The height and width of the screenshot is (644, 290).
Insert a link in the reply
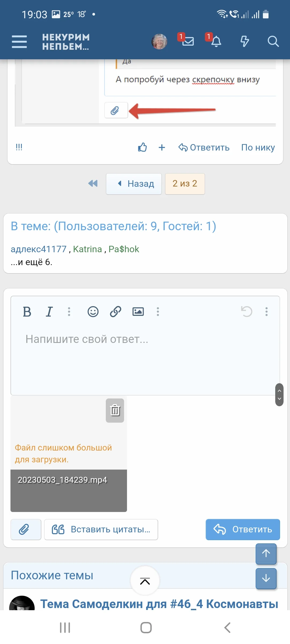(115, 312)
